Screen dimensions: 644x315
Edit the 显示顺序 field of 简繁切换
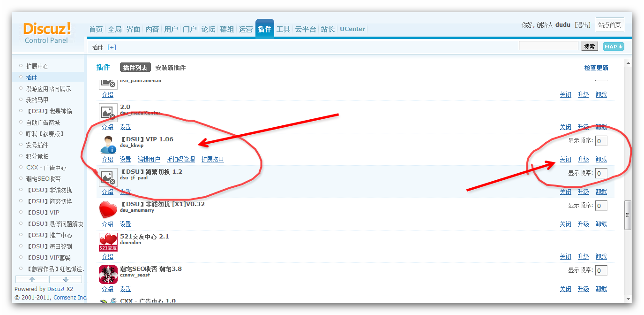(601, 173)
